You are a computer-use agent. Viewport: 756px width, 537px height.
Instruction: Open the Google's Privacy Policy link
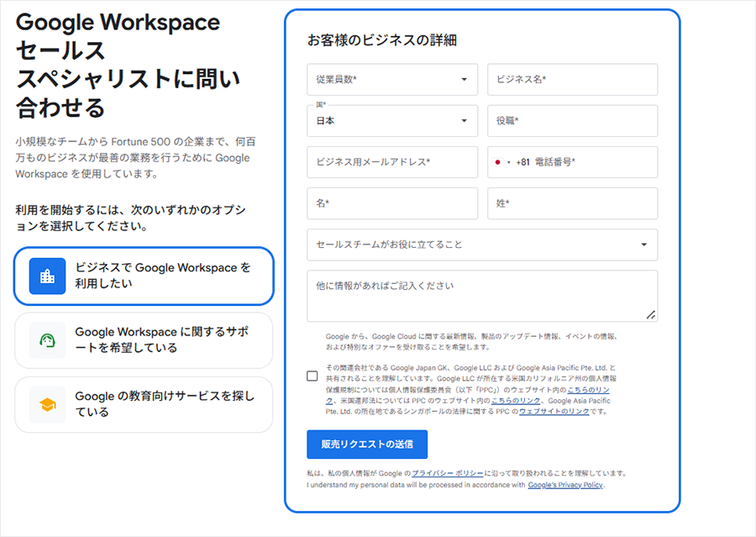(565, 485)
